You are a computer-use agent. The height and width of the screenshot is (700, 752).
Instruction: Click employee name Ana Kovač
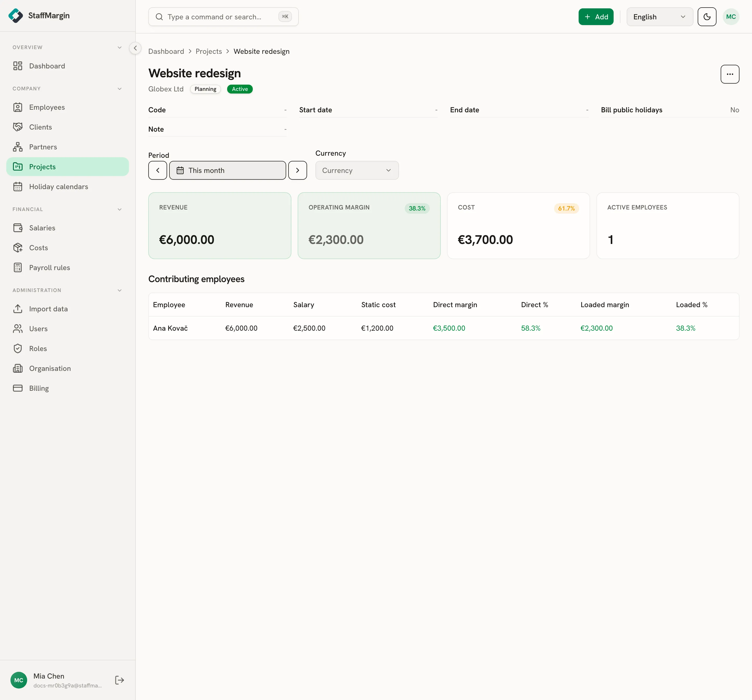click(x=170, y=328)
